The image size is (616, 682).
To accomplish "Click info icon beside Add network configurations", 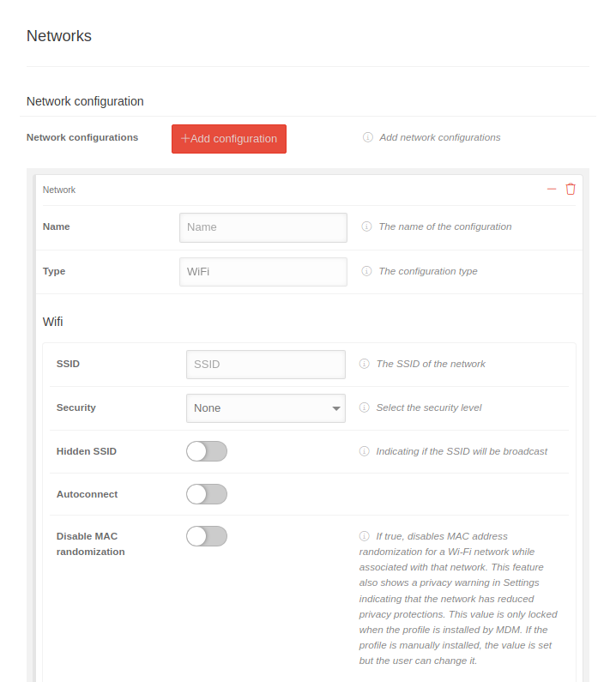I will point(368,137).
